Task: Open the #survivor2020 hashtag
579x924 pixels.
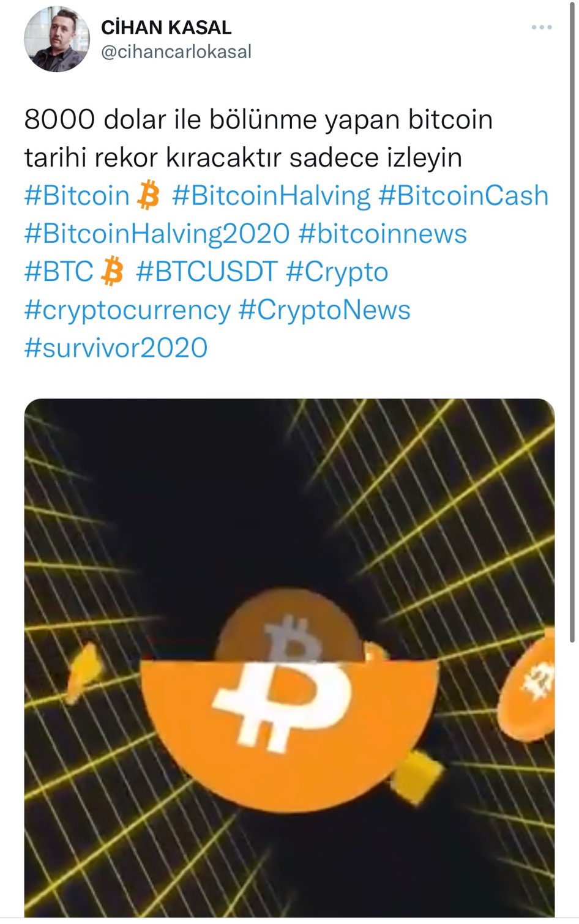Action: coord(116,348)
